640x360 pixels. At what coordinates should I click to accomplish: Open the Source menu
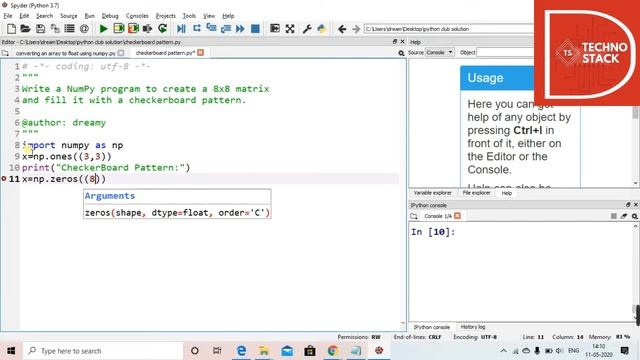pos(69,16)
